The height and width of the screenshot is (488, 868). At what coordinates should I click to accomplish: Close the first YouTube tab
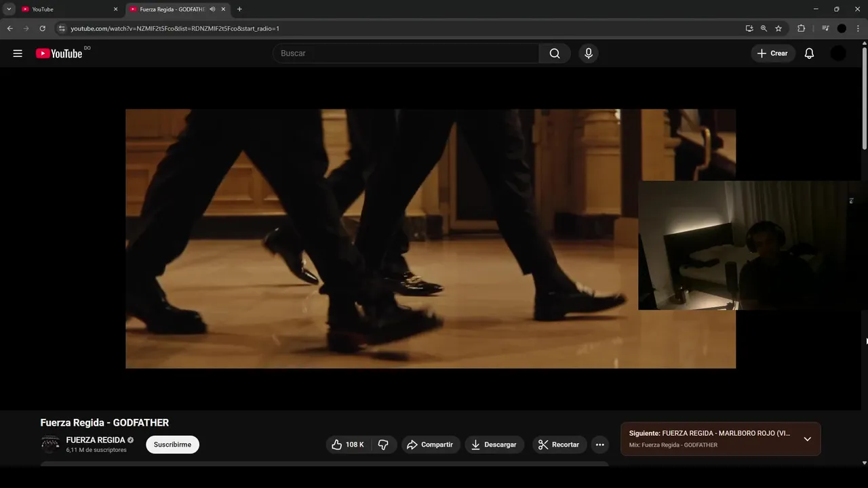(x=115, y=9)
